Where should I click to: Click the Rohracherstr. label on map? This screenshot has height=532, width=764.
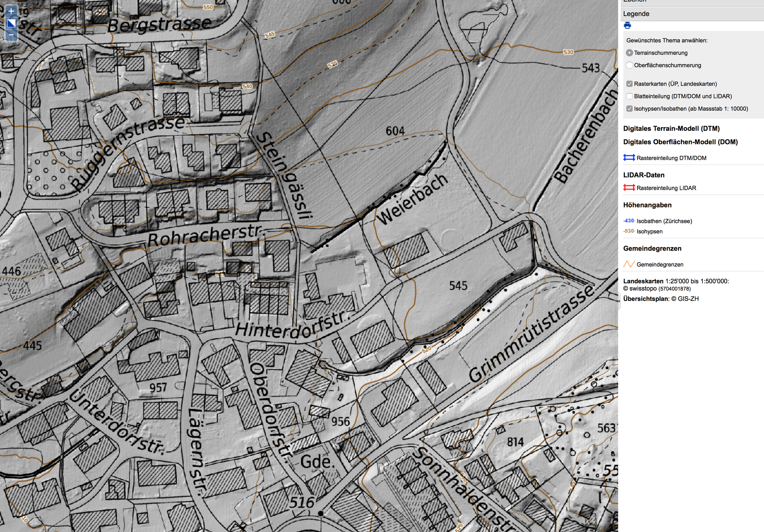[206, 235]
